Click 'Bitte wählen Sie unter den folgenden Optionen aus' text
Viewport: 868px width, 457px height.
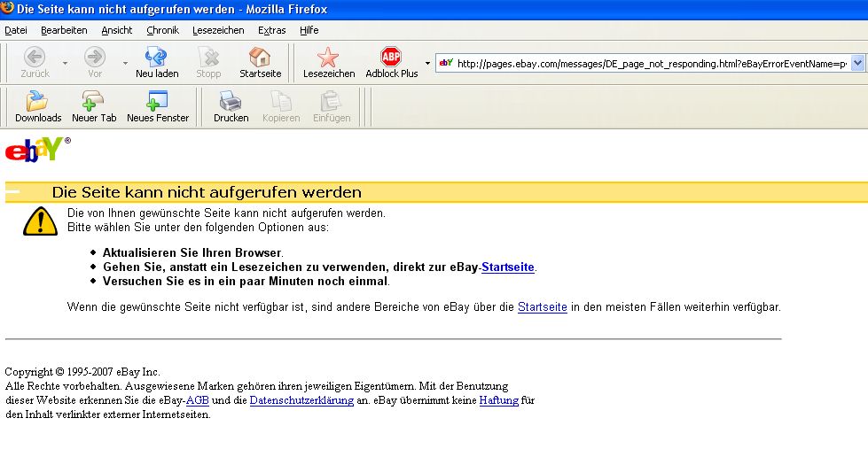tap(197, 228)
